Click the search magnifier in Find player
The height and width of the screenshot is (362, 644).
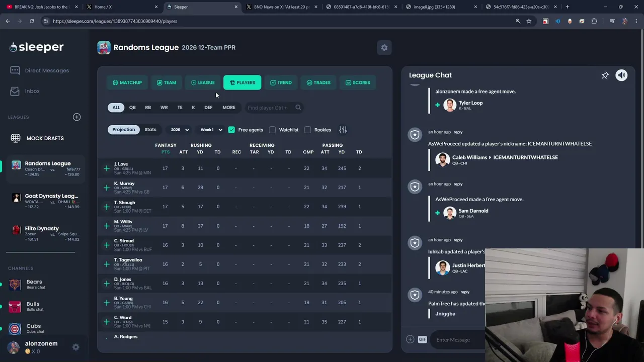pyautogui.click(x=298, y=108)
